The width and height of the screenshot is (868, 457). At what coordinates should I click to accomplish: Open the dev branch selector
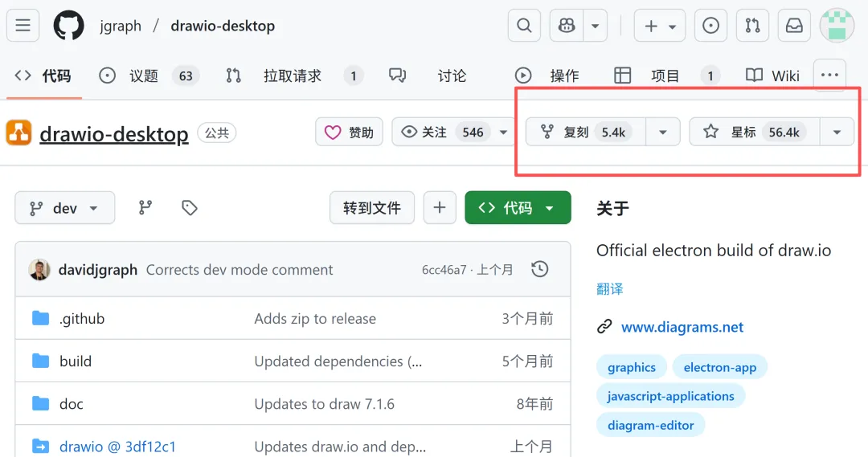(x=65, y=208)
